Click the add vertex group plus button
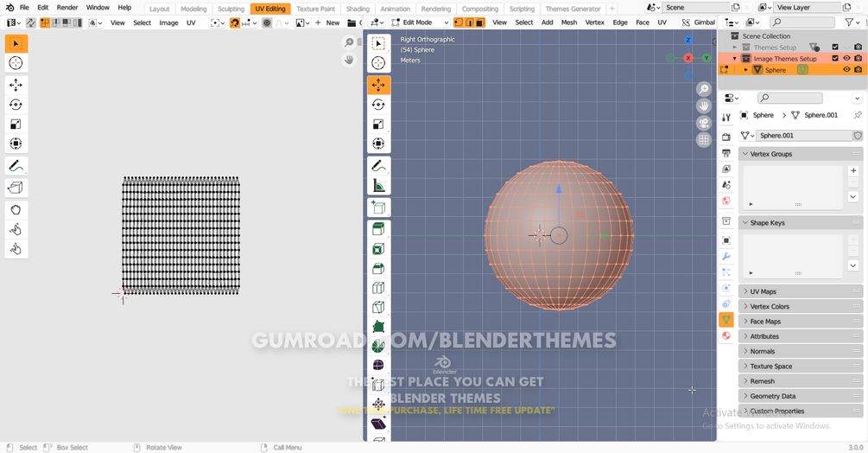This screenshot has width=868, height=453. click(853, 171)
